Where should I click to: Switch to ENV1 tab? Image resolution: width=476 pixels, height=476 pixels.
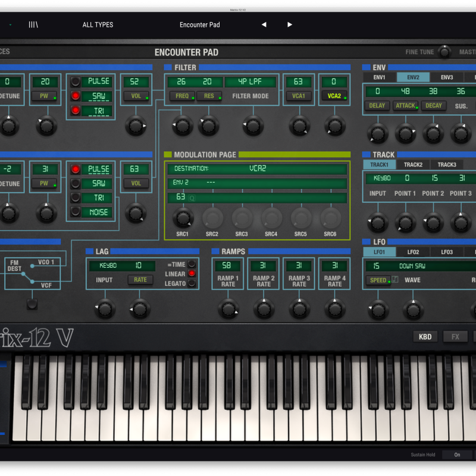tap(379, 77)
